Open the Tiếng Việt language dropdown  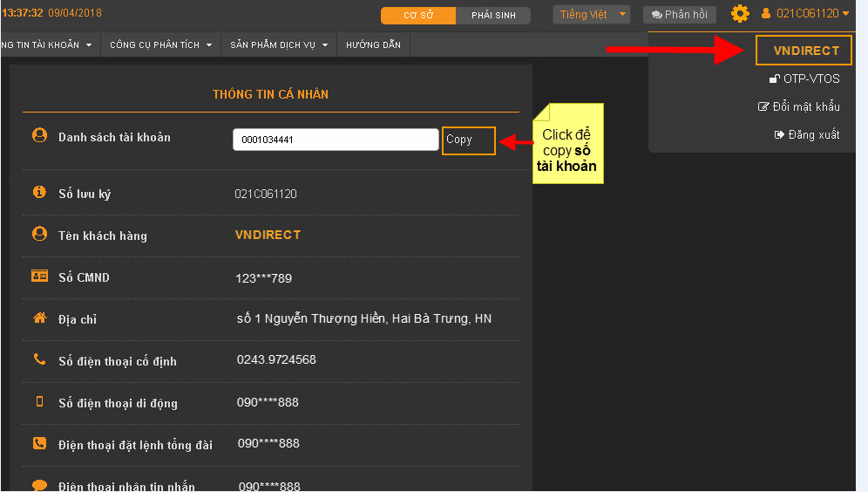[x=591, y=15]
